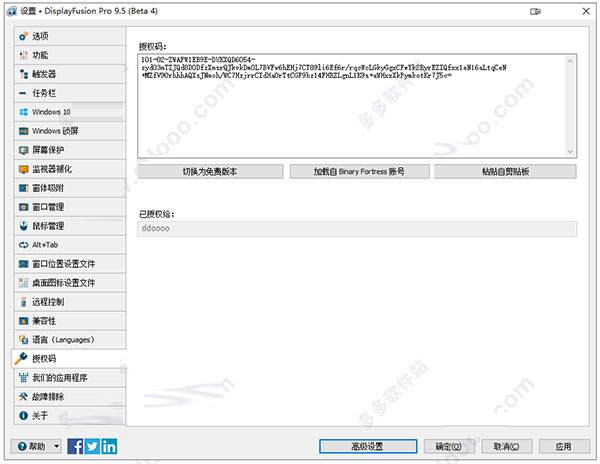The image size is (600, 464).
Task: Click the 兼容性 icon
Action: pyautogui.click(x=23, y=321)
